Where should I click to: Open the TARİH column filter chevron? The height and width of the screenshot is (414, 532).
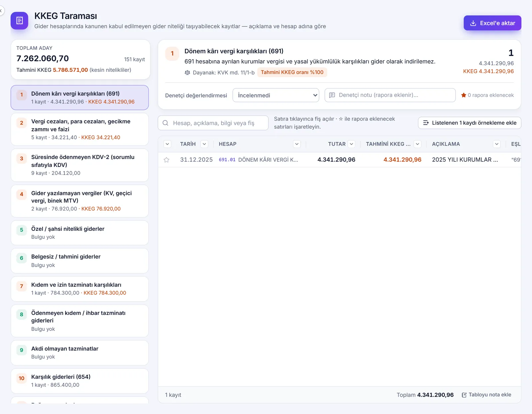(204, 144)
